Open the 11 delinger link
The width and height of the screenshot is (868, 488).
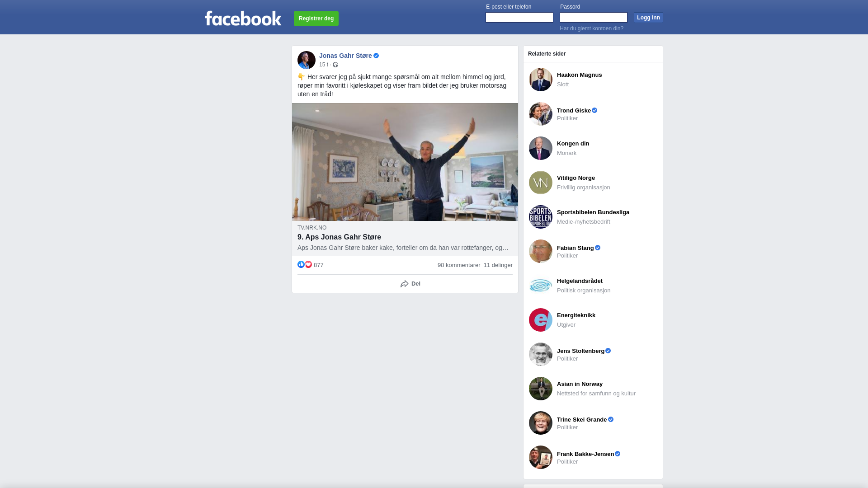(x=498, y=265)
